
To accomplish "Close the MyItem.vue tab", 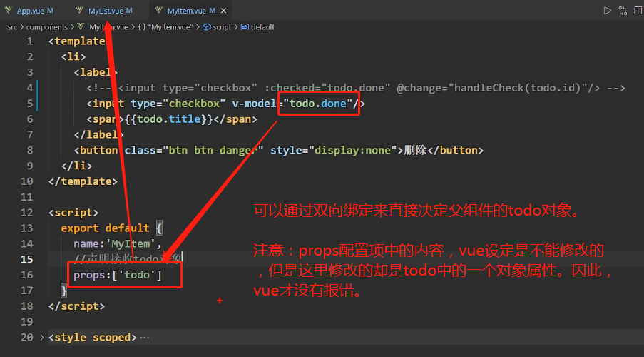I will tap(223, 11).
